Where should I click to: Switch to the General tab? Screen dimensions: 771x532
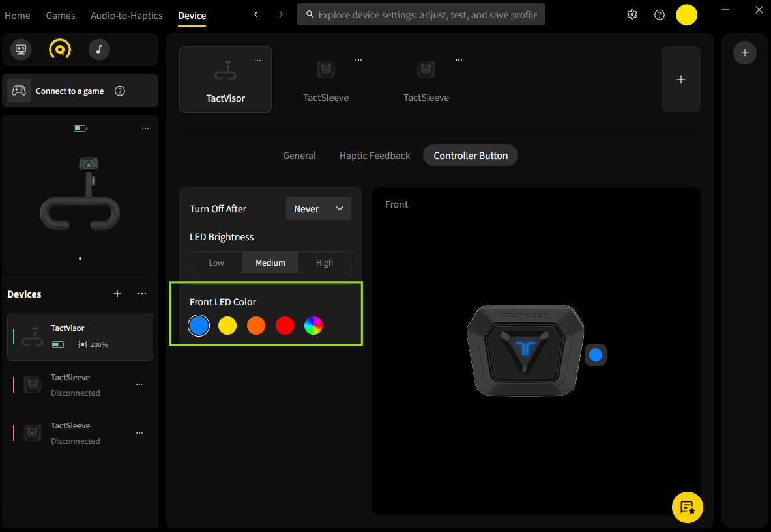299,155
